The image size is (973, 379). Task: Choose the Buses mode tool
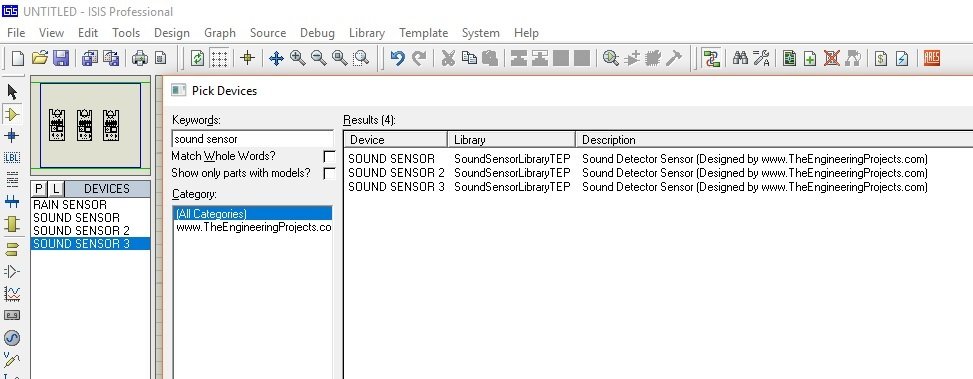point(12,202)
